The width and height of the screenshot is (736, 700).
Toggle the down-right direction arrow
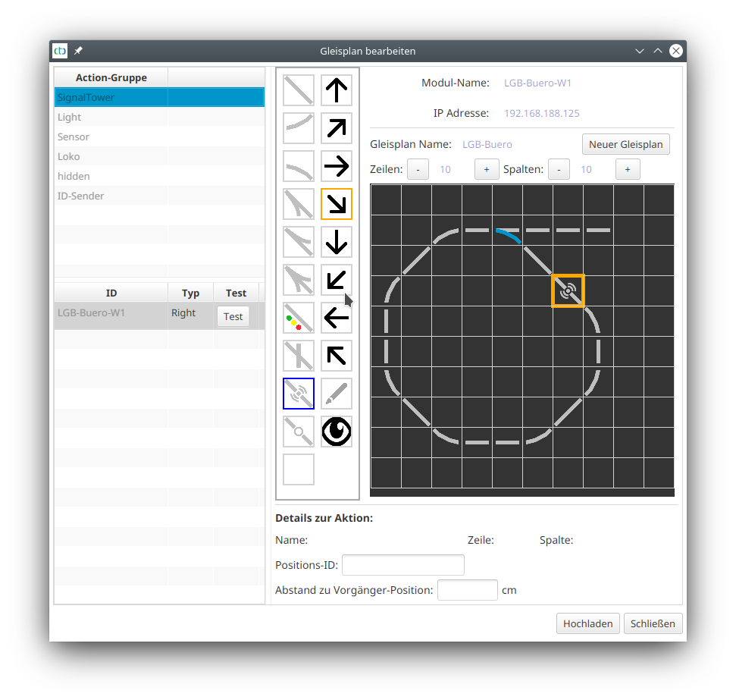[x=336, y=203]
